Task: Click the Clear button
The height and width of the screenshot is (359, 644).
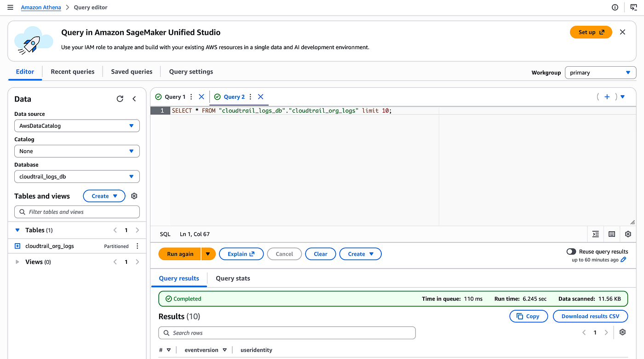Action: 321,254
